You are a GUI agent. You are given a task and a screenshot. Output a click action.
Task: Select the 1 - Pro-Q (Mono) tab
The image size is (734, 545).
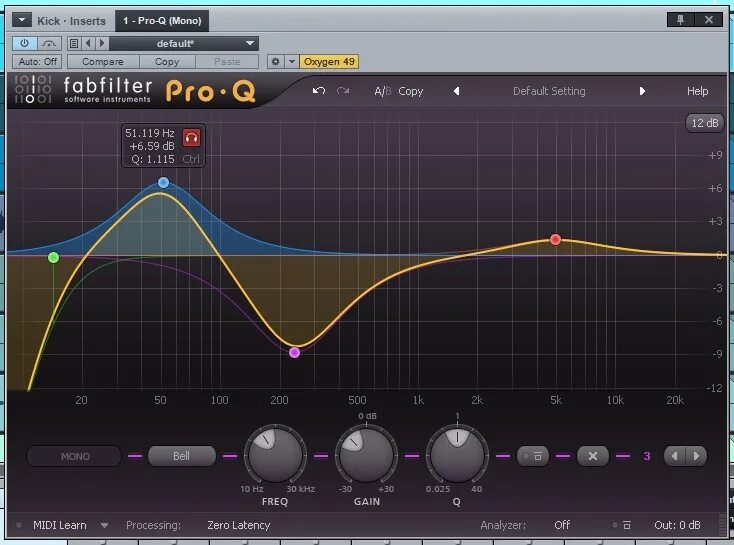[162, 21]
